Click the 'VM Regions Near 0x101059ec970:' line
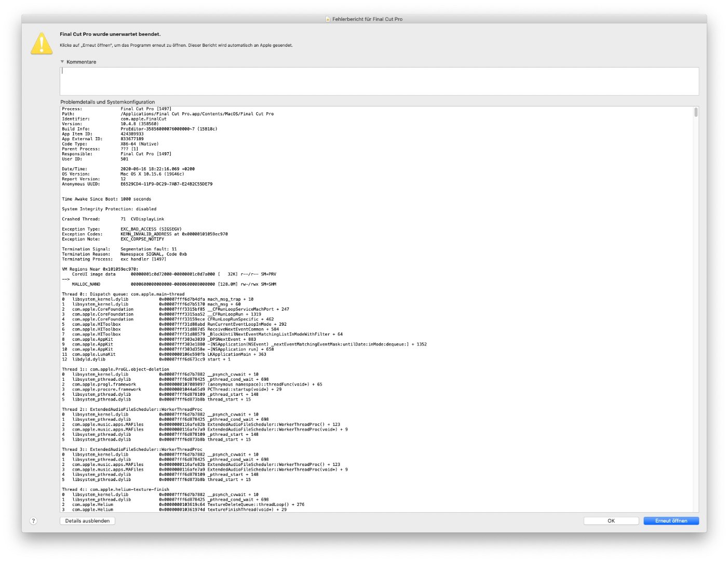Image resolution: width=728 pixels, height=561 pixels. (100, 269)
